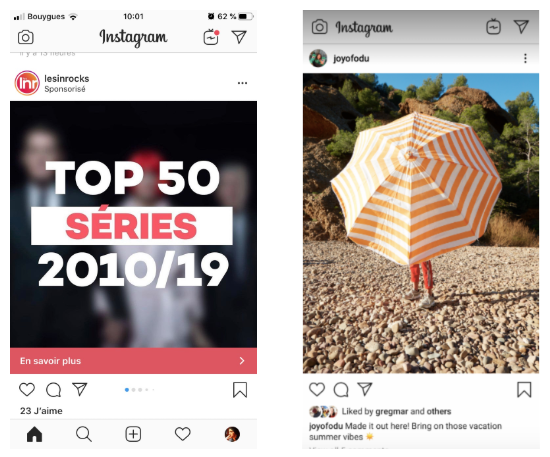
Task: Bookmark the lesinrocks sponsored post
Action: point(240,390)
